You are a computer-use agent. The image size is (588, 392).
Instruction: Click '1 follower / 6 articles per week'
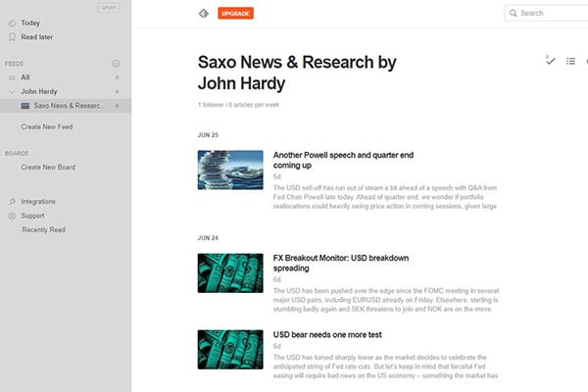(238, 105)
